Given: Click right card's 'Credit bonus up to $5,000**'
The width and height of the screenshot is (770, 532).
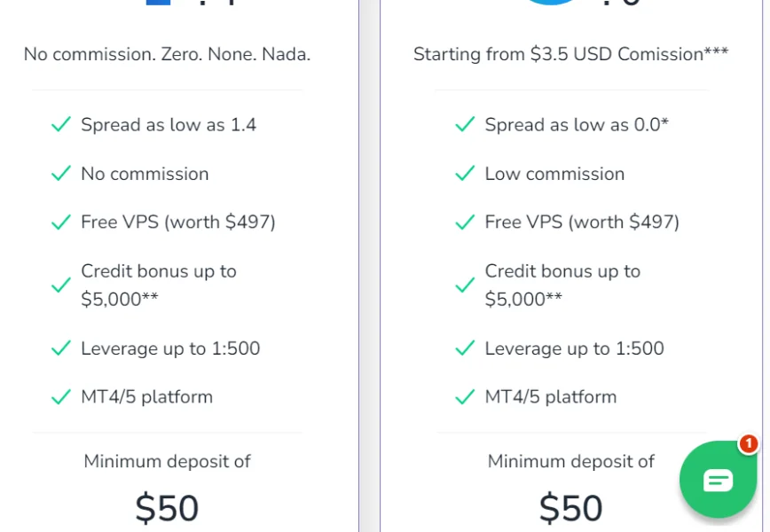Looking at the screenshot, I should click(562, 285).
